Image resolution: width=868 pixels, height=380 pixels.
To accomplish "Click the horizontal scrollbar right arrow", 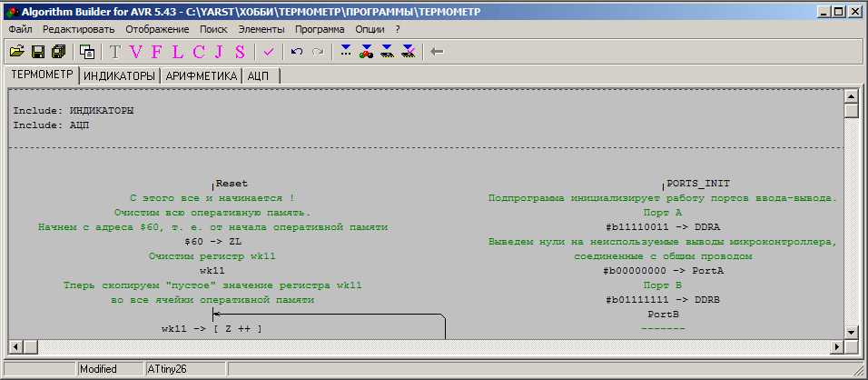I will [x=836, y=346].
